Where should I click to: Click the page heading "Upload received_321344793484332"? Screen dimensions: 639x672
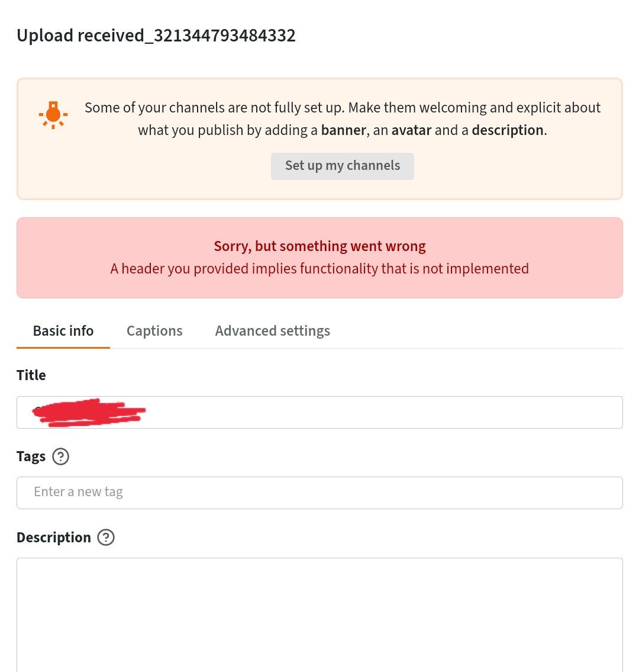156,36
